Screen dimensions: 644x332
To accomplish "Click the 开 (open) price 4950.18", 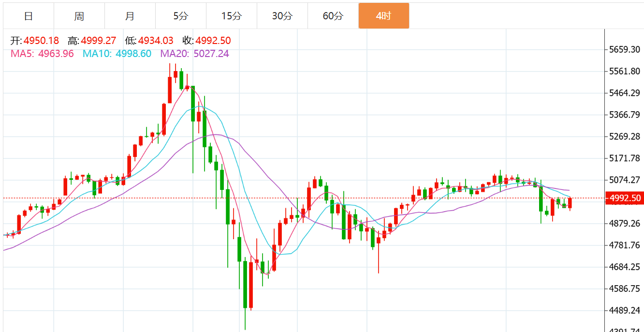I will point(41,41).
